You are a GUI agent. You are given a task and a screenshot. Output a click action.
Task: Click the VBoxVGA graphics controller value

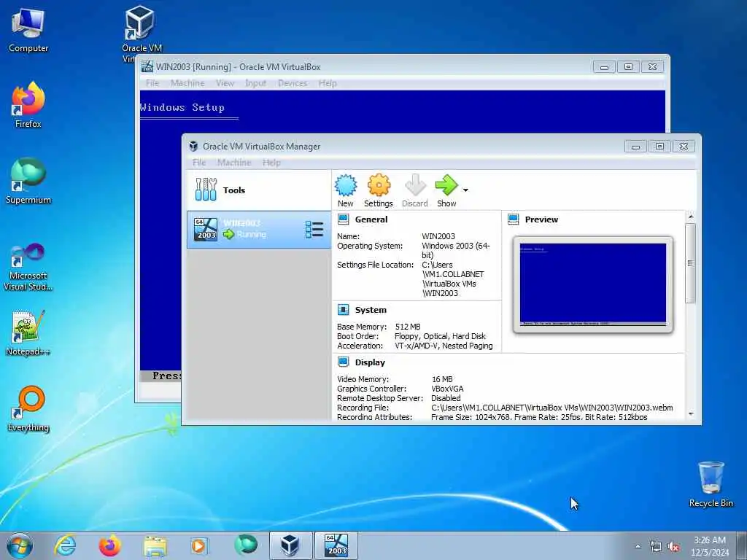[x=447, y=389]
